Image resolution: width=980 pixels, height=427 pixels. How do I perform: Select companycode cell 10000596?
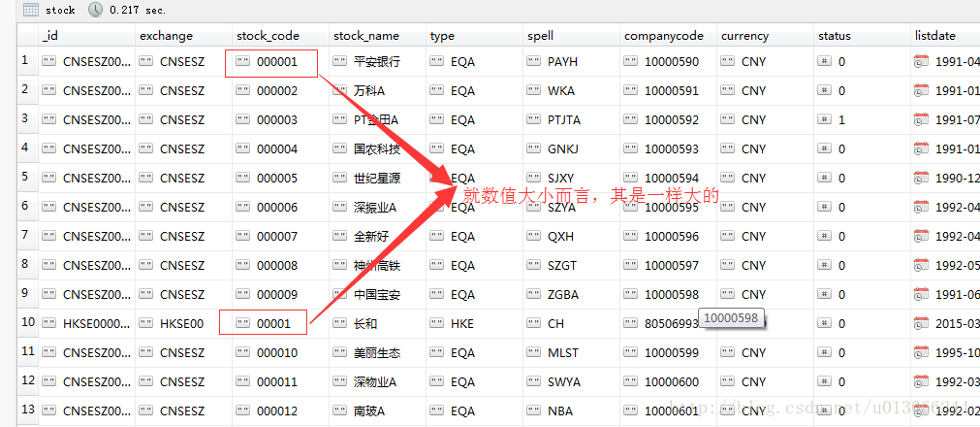coord(668,236)
